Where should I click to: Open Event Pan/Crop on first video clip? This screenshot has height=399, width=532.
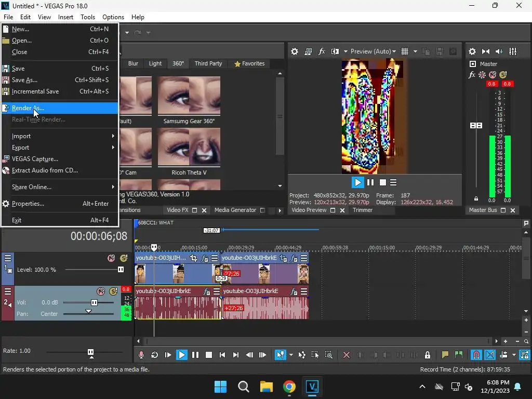[194, 258]
